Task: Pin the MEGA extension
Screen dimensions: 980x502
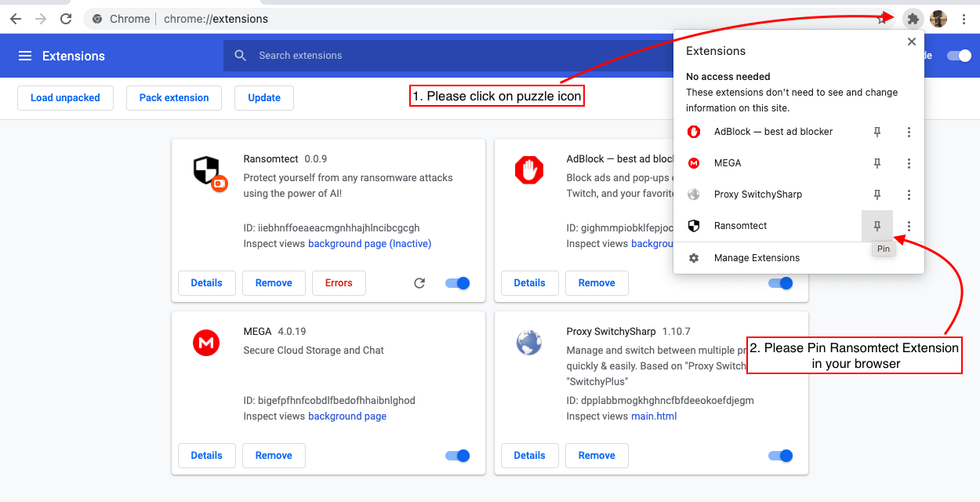Action: click(877, 163)
